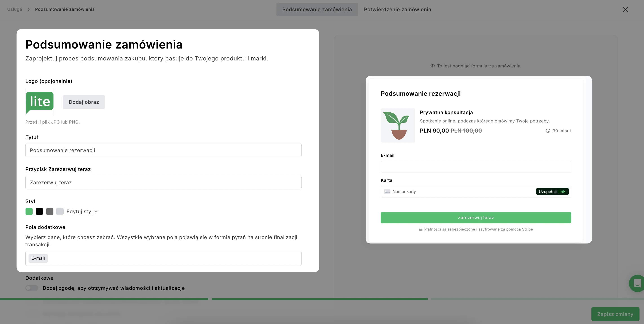Click the Dodaj obraz button

[x=84, y=102]
